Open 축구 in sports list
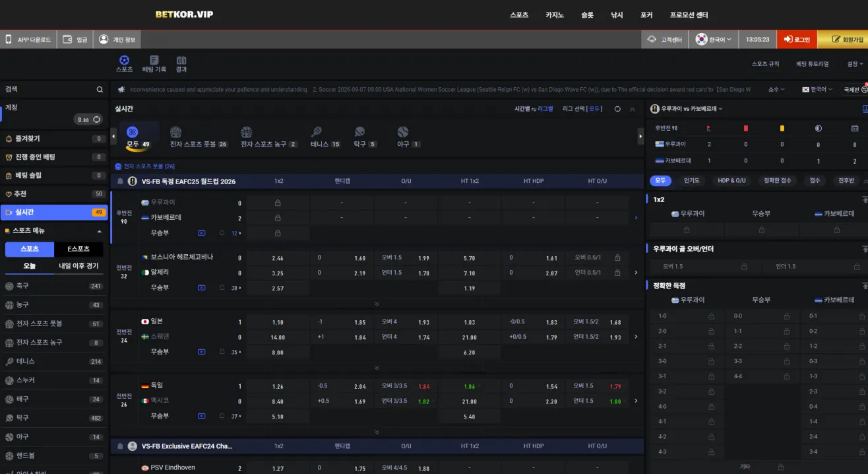Image resolution: width=868 pixels, height=474 pixels. 53,286
